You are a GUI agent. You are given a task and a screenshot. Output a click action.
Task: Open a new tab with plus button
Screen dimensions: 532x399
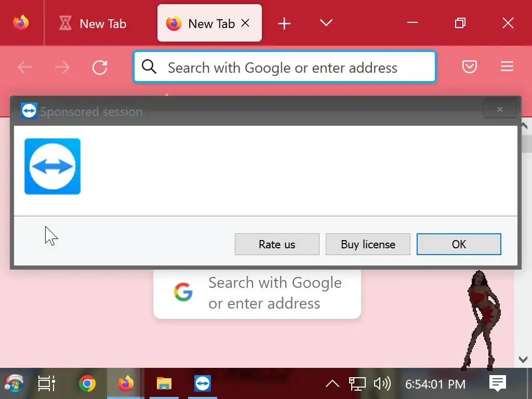tap(284, 23)
